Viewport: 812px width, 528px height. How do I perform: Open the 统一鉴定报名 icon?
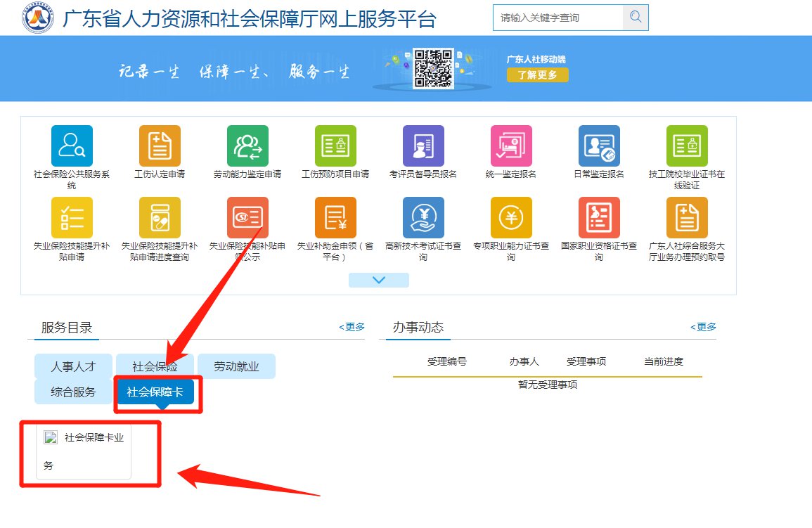pos(511,146)
